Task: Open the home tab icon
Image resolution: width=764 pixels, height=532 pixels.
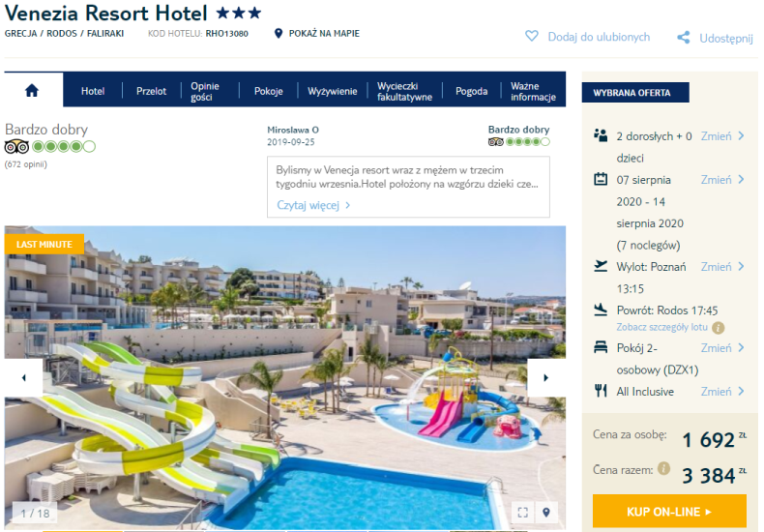Action: point(32,90)
